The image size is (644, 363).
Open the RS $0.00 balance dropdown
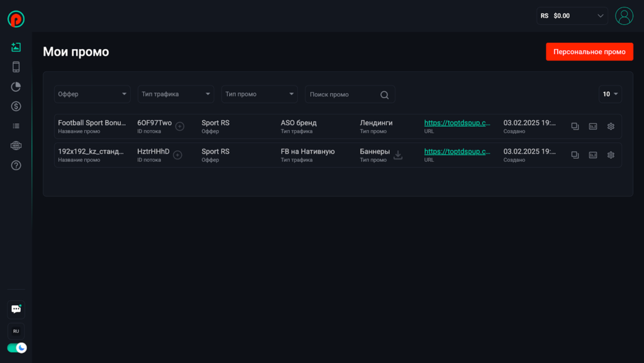pos(572,16)
